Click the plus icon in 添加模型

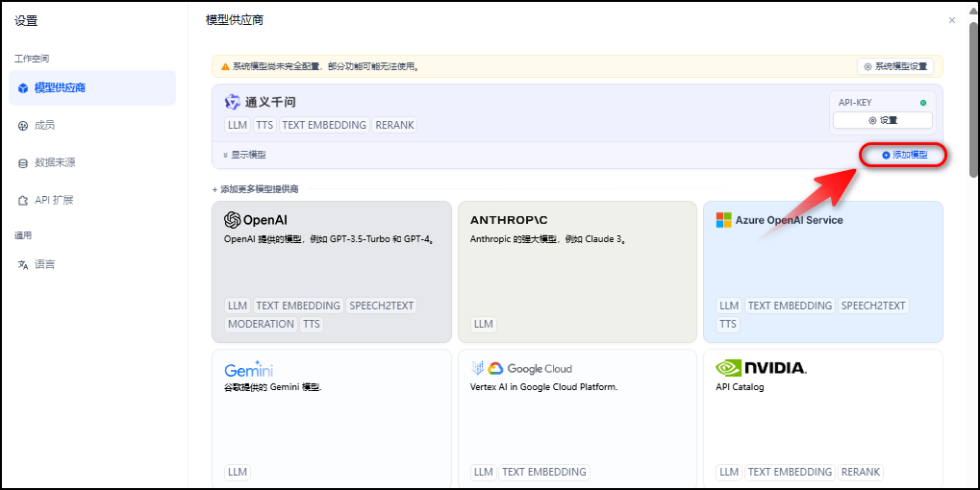coord(886,155)
